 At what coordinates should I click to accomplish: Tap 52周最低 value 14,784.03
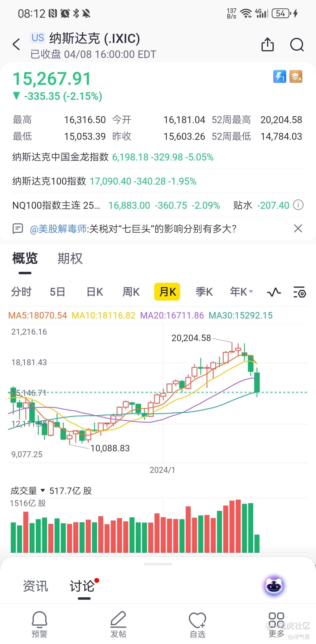coord(281,136)
